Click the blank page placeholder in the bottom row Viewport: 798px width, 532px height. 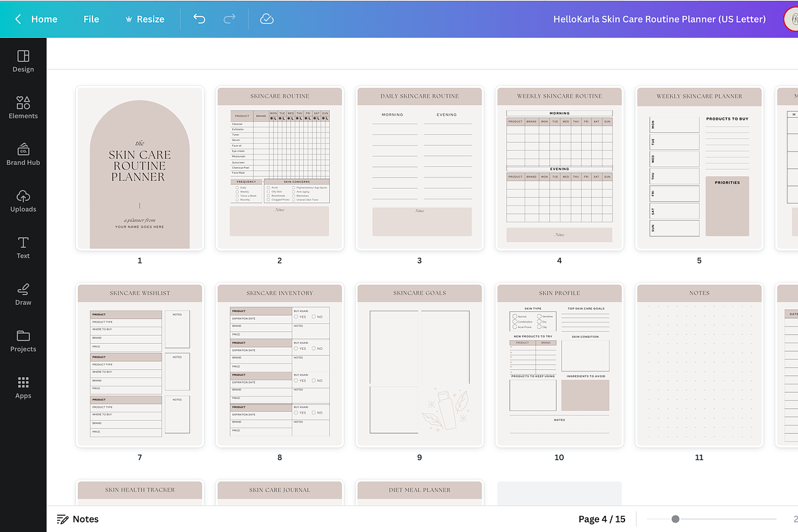pos(559,493)
